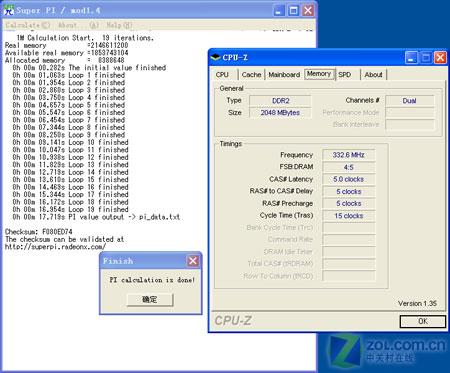Click 'The checksum can be validated at' line

(64, 239)
